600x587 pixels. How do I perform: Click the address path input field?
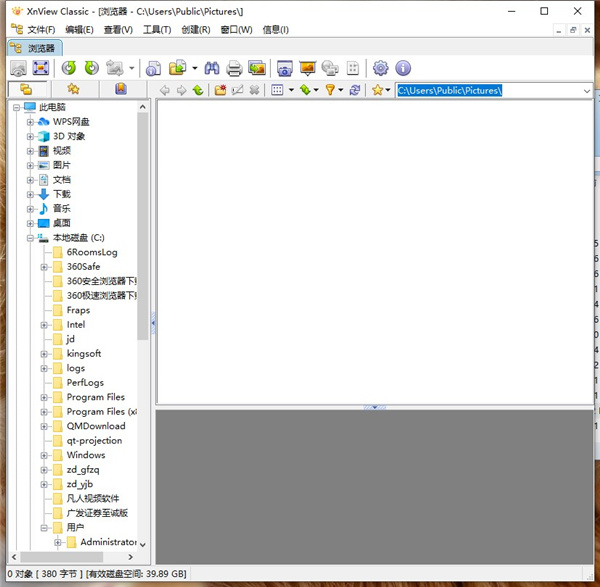pyautogui.click(x=489, y=91)
